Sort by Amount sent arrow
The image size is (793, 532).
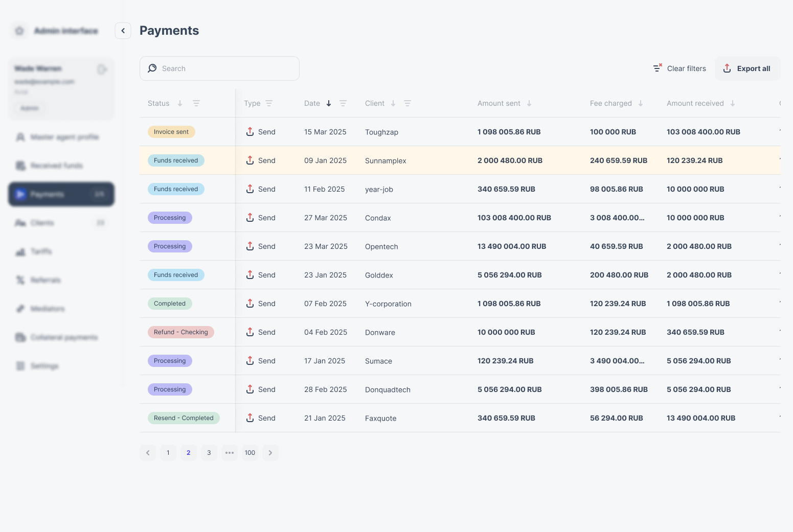[529, 103]
